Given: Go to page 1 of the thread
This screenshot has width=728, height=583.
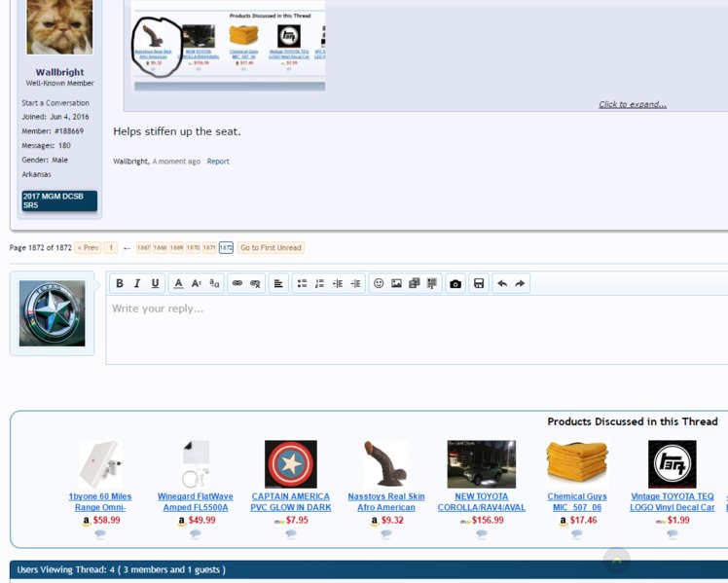Looking at the screenshot, I should 111,247.
